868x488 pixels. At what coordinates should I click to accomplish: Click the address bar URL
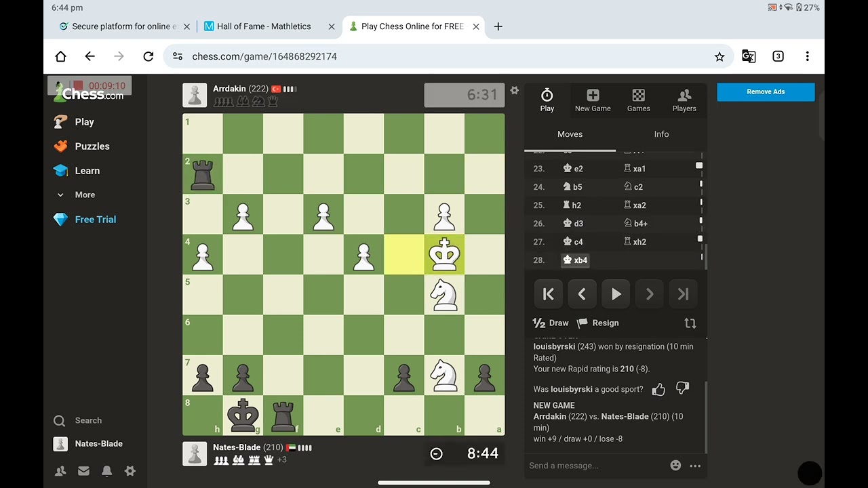pyautogui.click(x=264, y=56)
